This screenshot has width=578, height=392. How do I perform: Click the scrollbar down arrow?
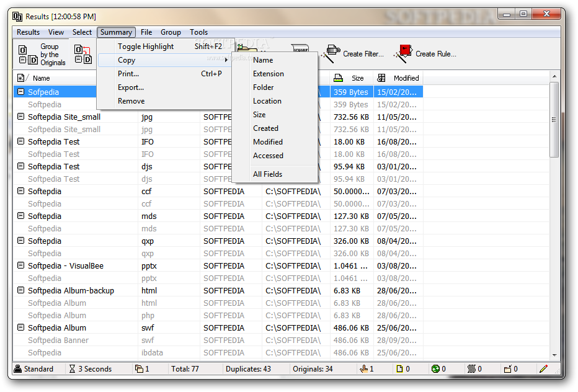tap(554, 355)
